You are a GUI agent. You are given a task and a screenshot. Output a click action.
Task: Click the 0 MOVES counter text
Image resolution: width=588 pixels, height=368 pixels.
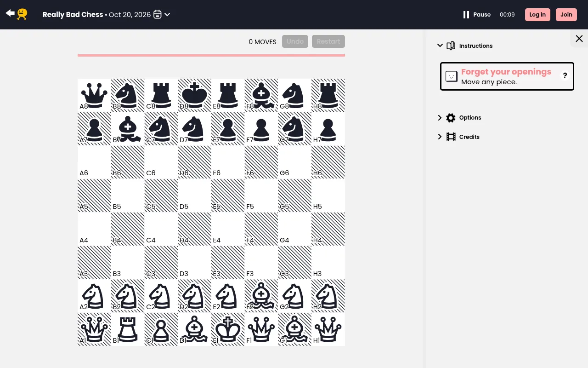[x=263, y=42]
